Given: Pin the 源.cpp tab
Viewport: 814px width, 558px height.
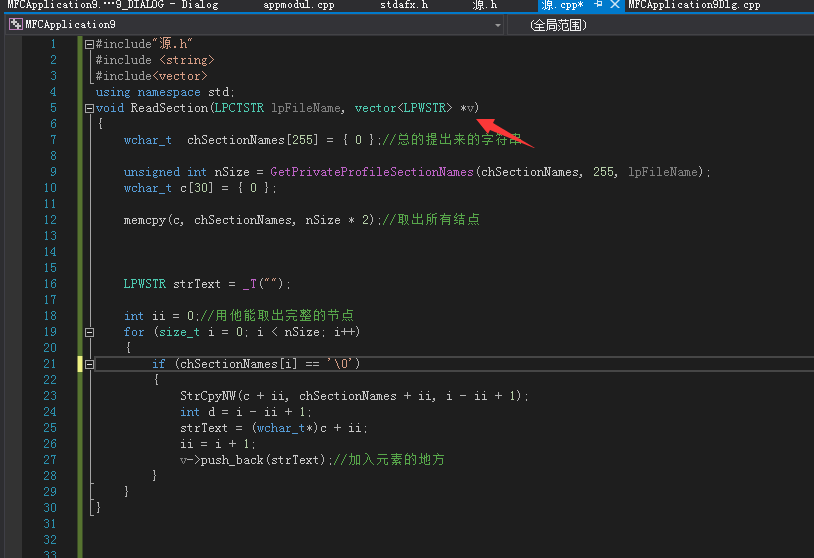Looking at the screenshot, I should [598, 4].
